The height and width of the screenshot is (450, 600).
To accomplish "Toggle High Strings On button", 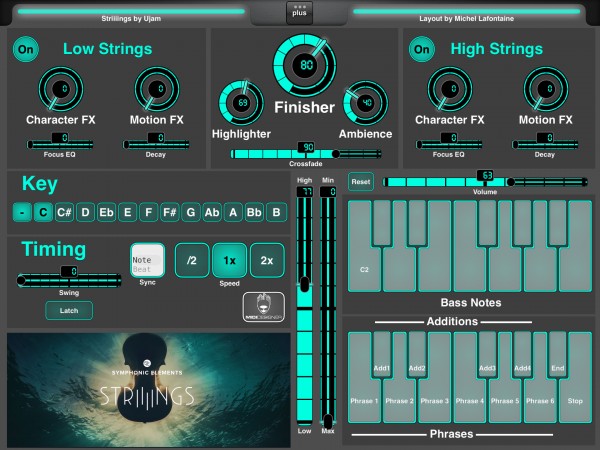I will point(422,49).
